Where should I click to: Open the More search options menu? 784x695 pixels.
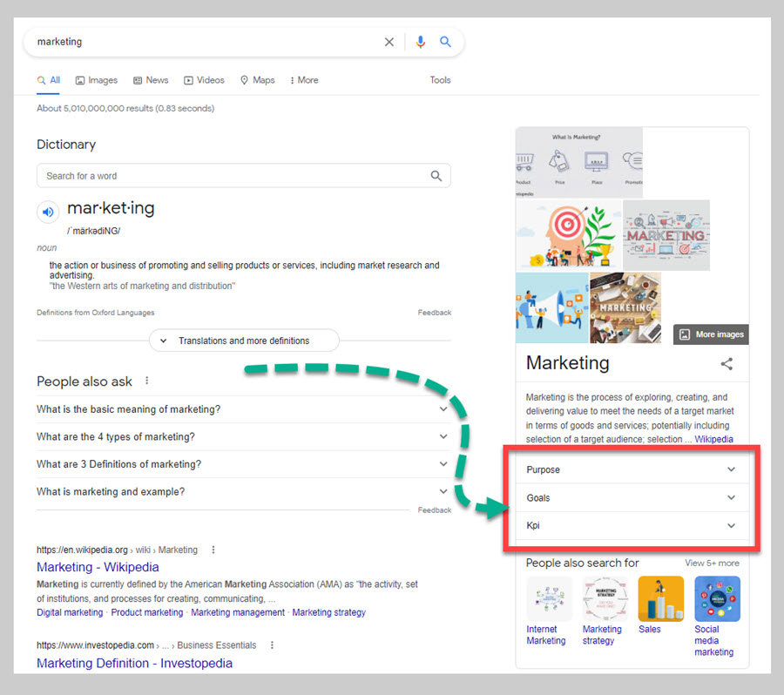point(304,80)
